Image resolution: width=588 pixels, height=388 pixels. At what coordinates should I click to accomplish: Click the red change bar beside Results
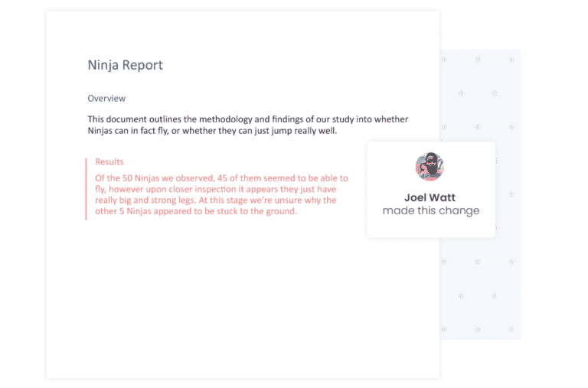[87, 188]
